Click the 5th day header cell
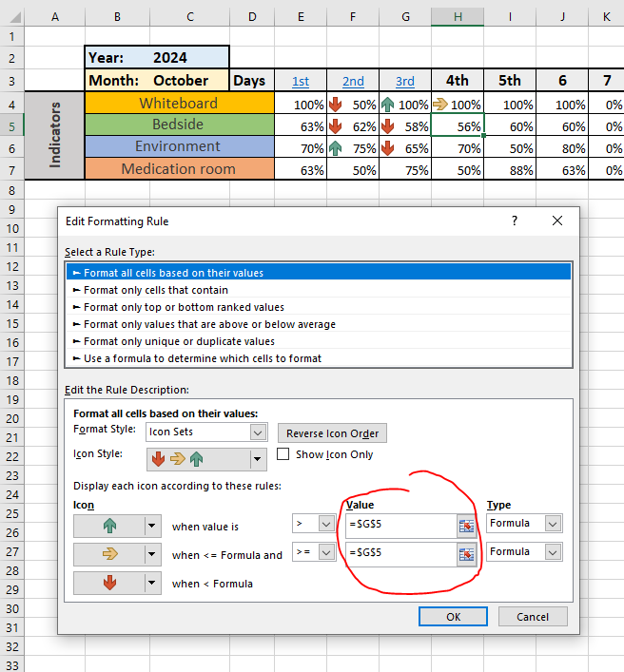The height and width of the screenshot is (672, 624). pos(510,80)
